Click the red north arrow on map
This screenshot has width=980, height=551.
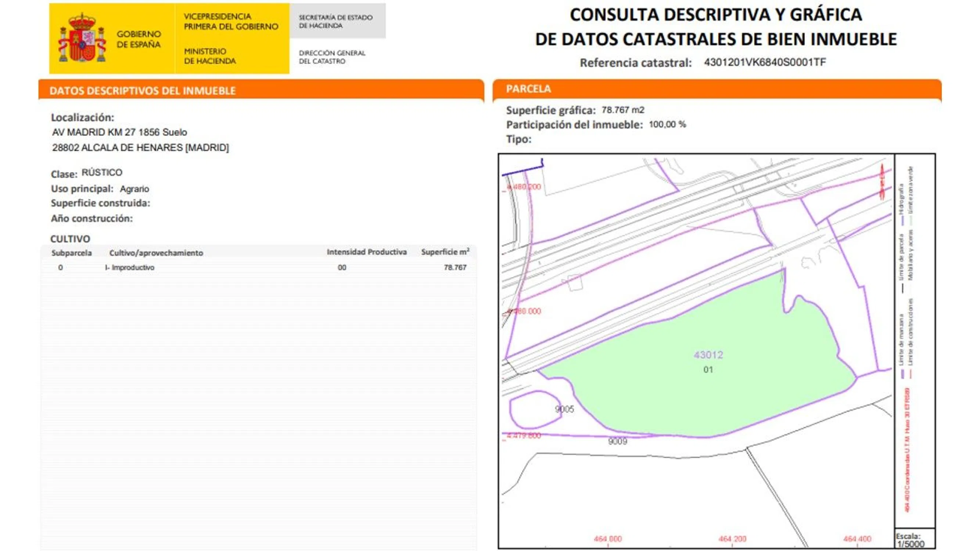882,183
